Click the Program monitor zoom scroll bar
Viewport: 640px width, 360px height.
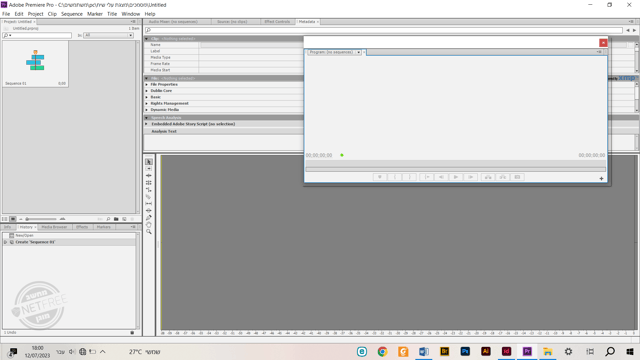click(x=456, y=169)
